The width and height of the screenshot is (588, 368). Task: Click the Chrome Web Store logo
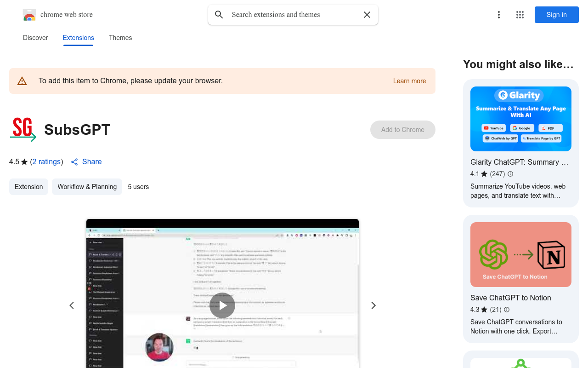pos(29,15)
